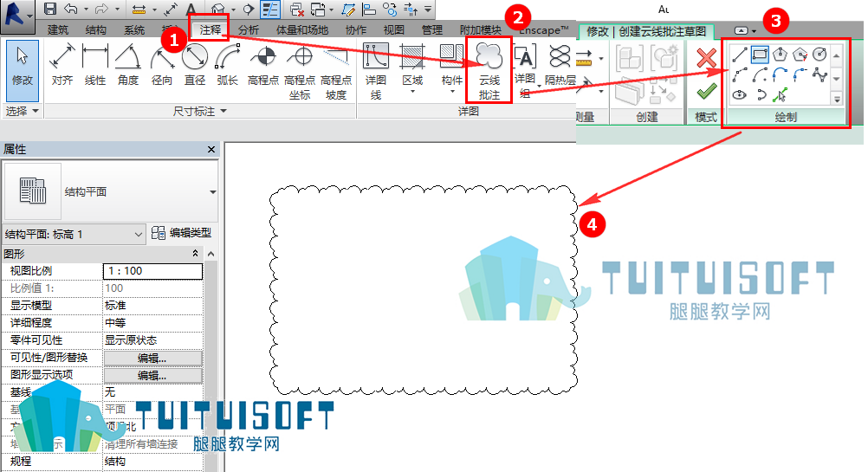868x472 pixels.
Task: Click 编辑 button for 图形显示选项
Action: tap(152, 375)
